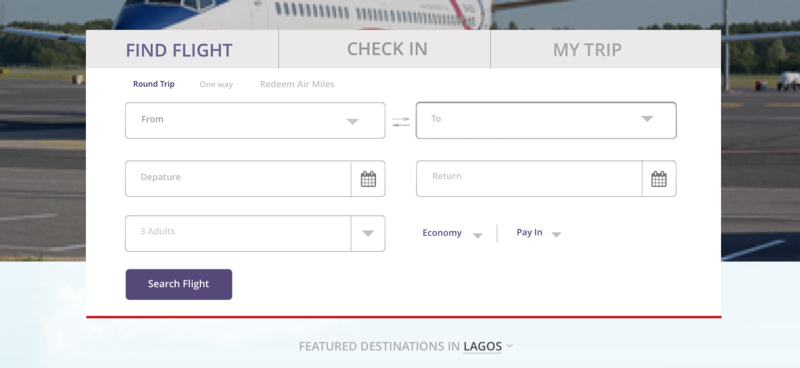This screenshot has width=800, height=368.
Task: Click the arrow next to Economy
Action: [x=478, y=235]
